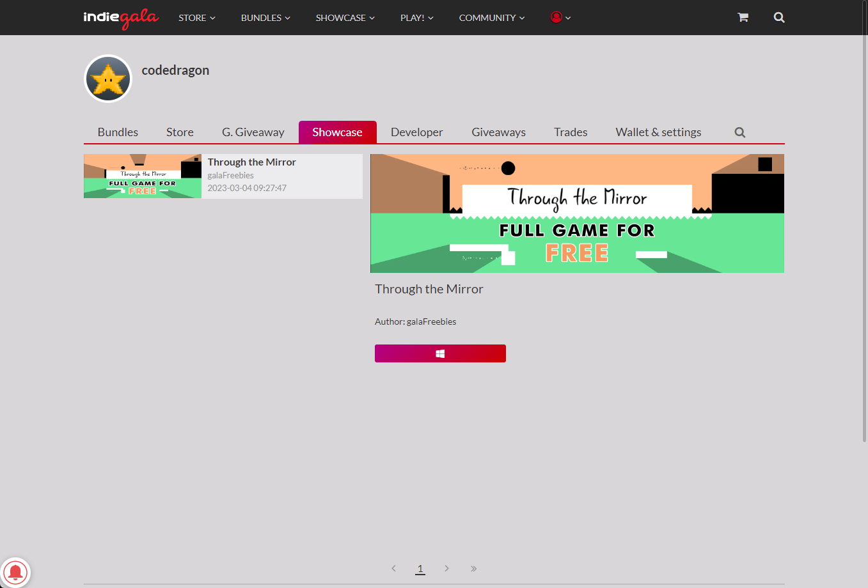Switch to the Developer tab
Screen dimensions: 868x588
pos(417,132)
